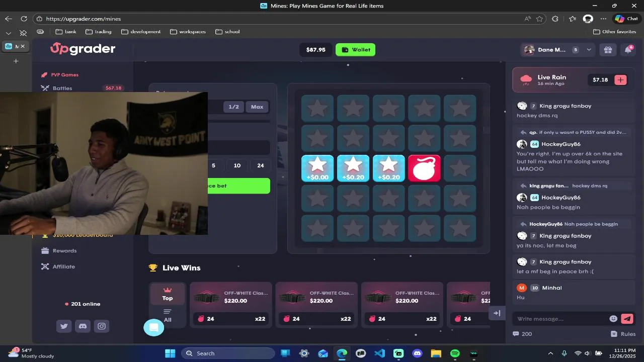Click the Upgrader logo
644x362 pixels.
83,49
